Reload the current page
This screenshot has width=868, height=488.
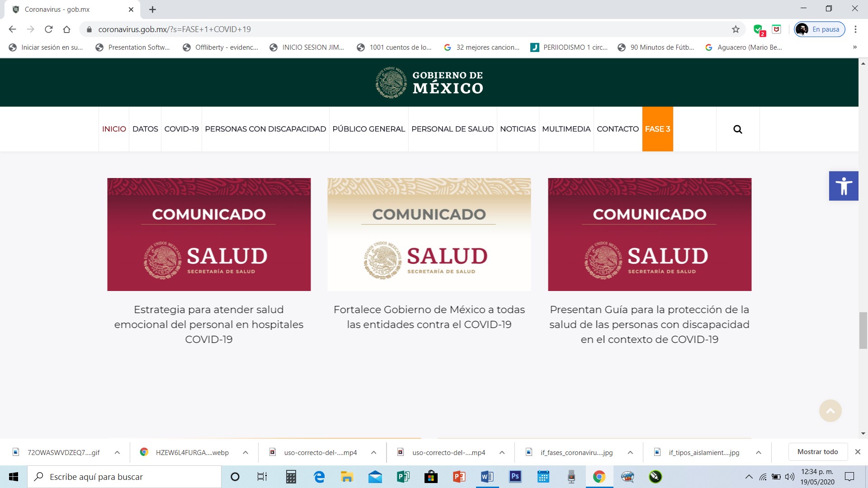(x=48, y=29)
